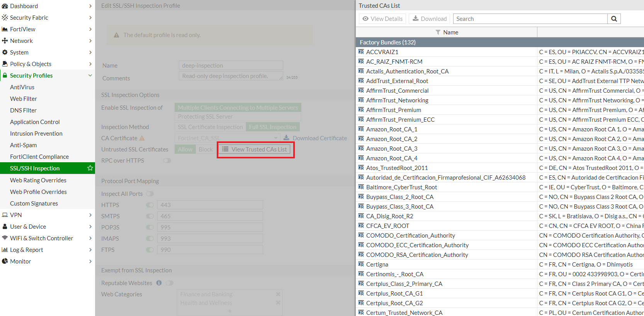Expand the FortiView menu chevron
644x316 pixels.
90,29
